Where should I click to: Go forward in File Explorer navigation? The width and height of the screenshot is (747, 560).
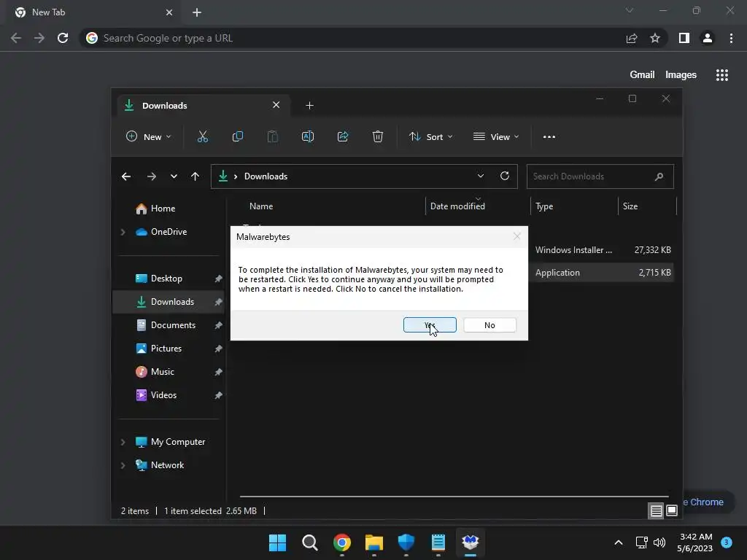pos(152,176)
